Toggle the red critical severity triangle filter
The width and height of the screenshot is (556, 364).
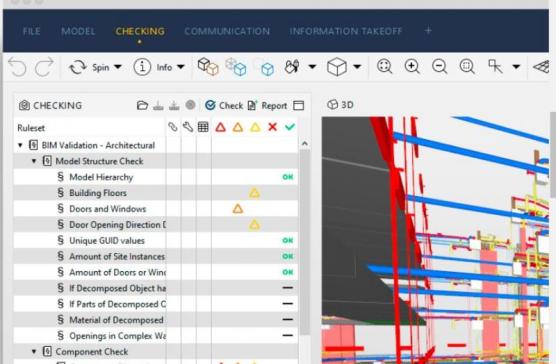221,127
